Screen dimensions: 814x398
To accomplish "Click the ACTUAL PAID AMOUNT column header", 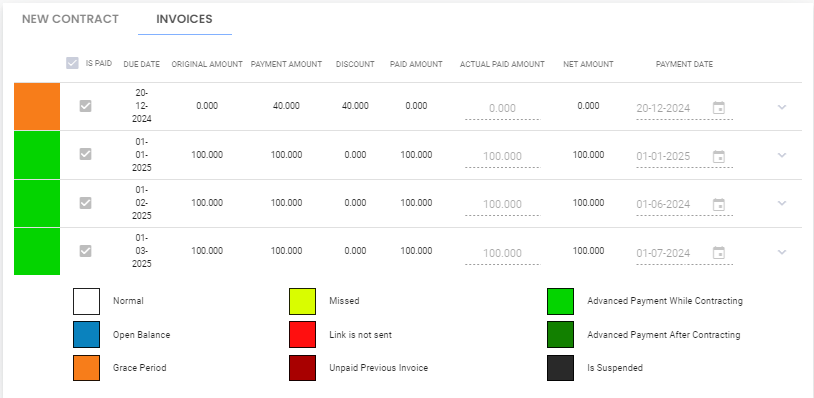I will tap(503, 64).
